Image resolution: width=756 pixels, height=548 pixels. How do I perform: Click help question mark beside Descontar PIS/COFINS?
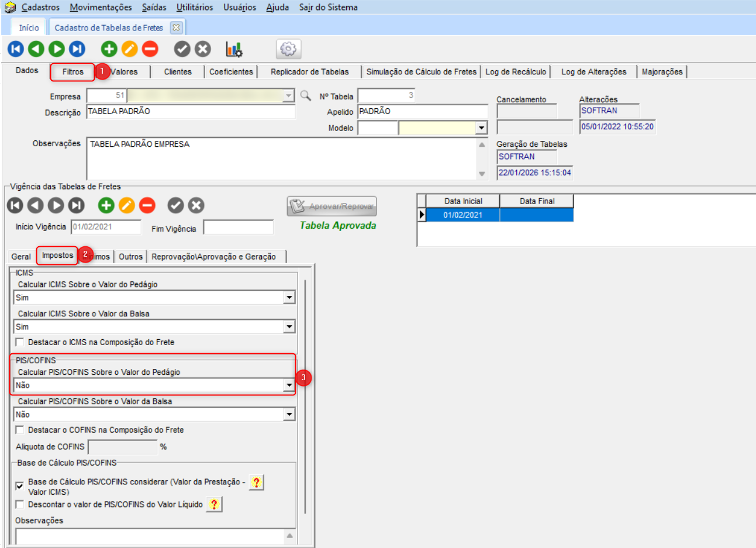[214, 504]
